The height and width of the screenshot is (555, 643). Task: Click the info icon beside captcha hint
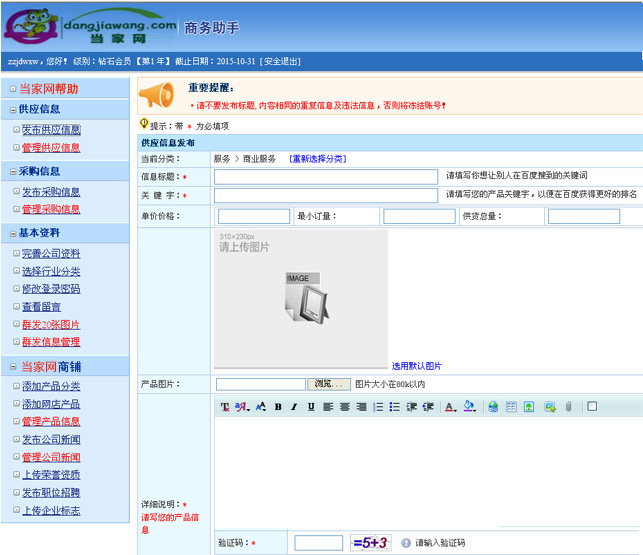406,543
